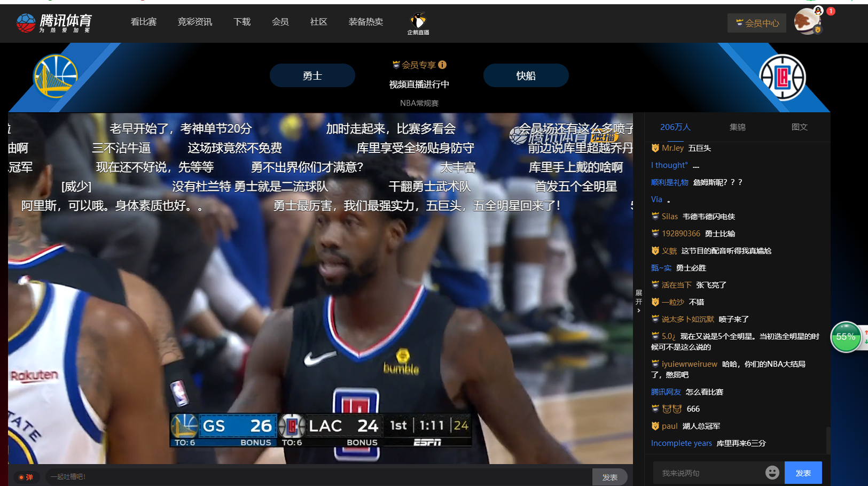The image size is (868, 486).
Task: Open the user avatar profile menu
Action: tap(807, 21)
